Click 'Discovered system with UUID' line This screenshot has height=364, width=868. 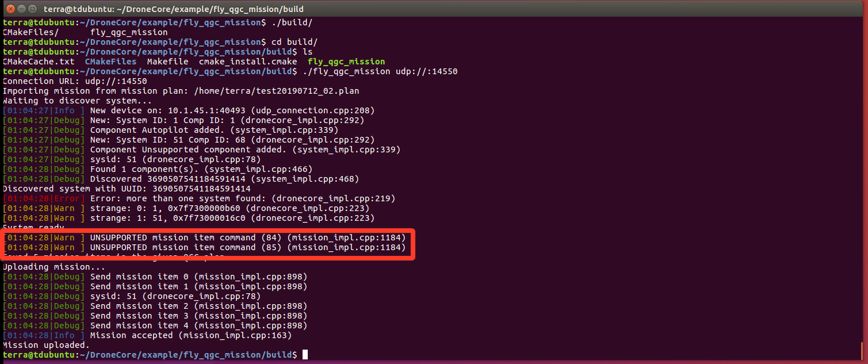[127, 189]
